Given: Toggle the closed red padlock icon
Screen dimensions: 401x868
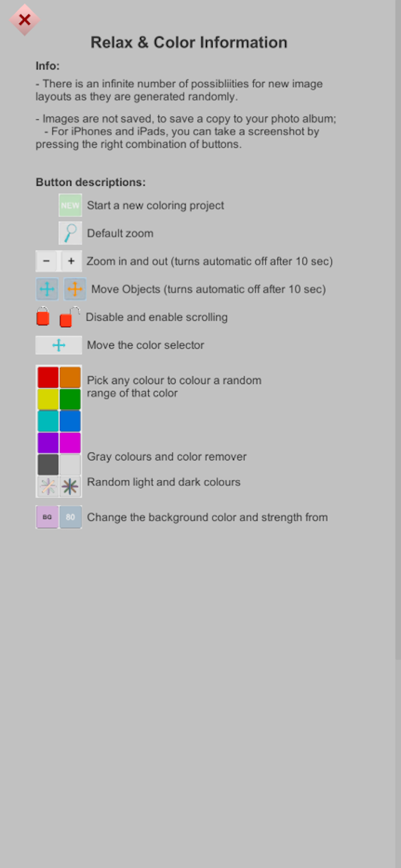Looking at the screenshot, I should (43, 316).
